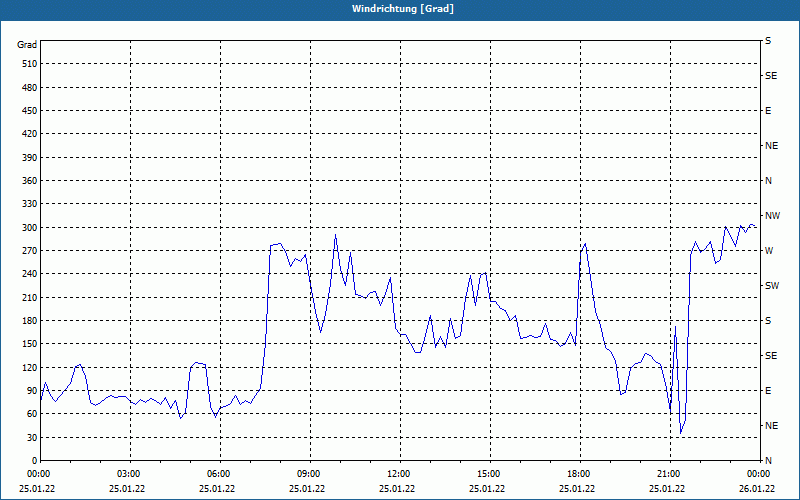
Task: Select the 90 value on the degree axis
Action: tap(32, 391)
